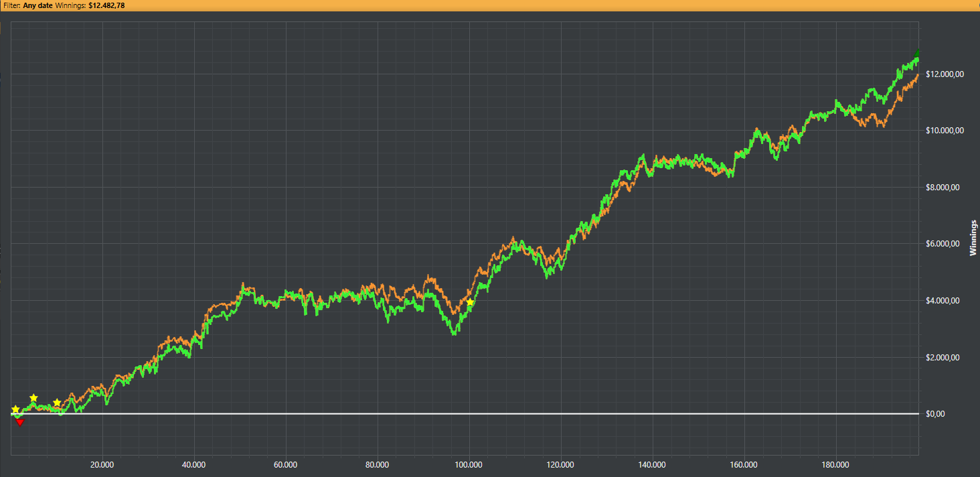Viewport: 980px width, 477px height.
Task: Click the rotated Winnings axis title
Action: pos(973,238)
